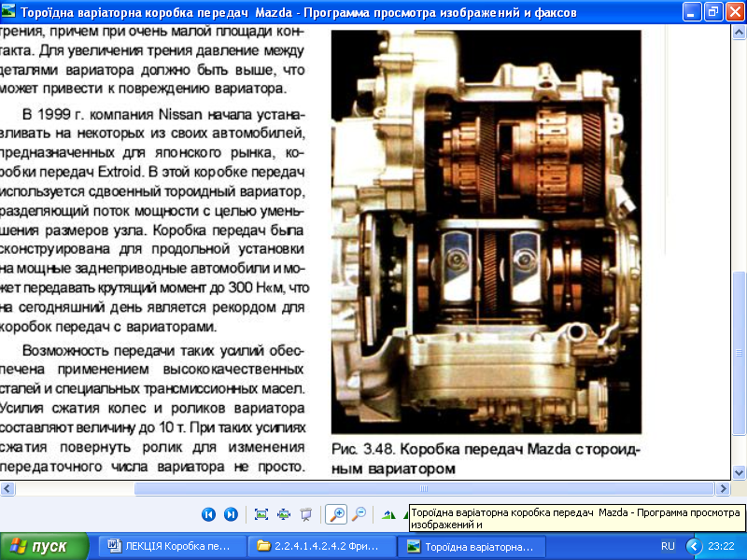The image size is (747, 560).
Task: Go to the previous image
Action: [x=208, y=514]
